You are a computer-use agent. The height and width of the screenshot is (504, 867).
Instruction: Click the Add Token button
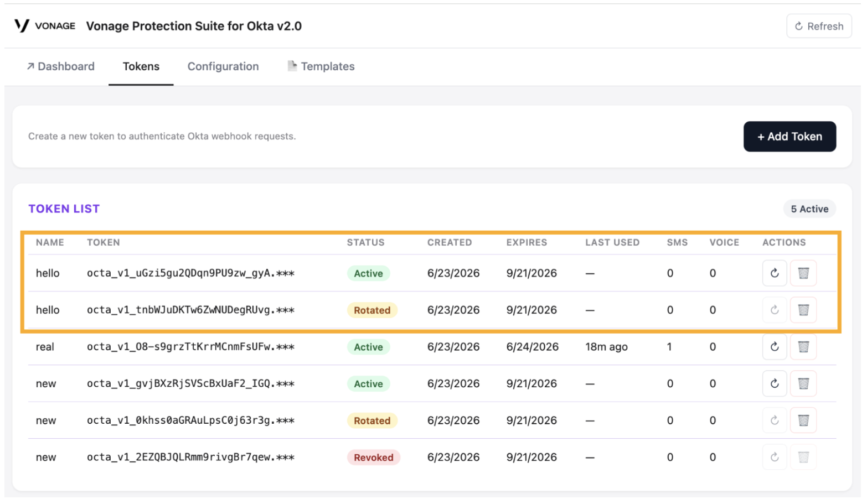pyautogui.click(x=789, y=137)
